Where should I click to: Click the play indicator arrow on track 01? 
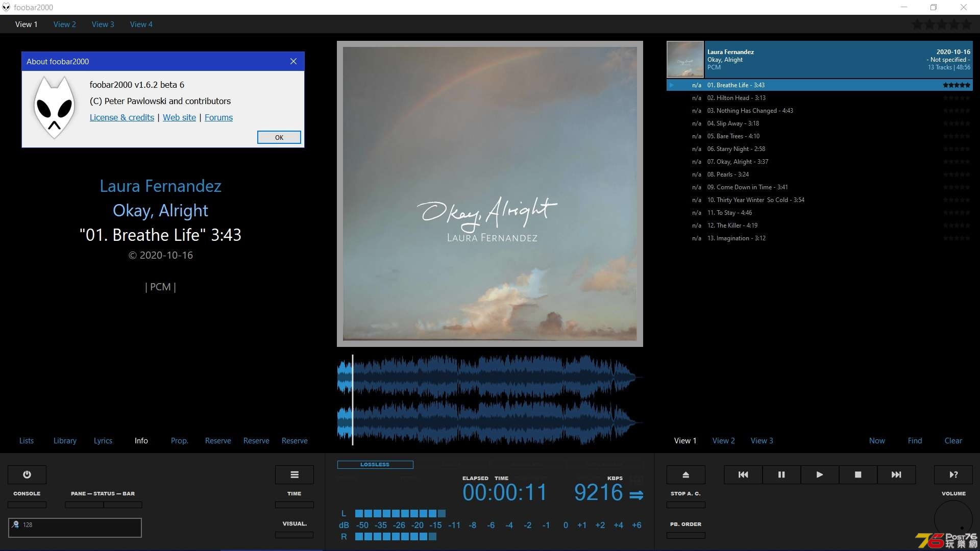pyautogui.click(x=672, y=85)
